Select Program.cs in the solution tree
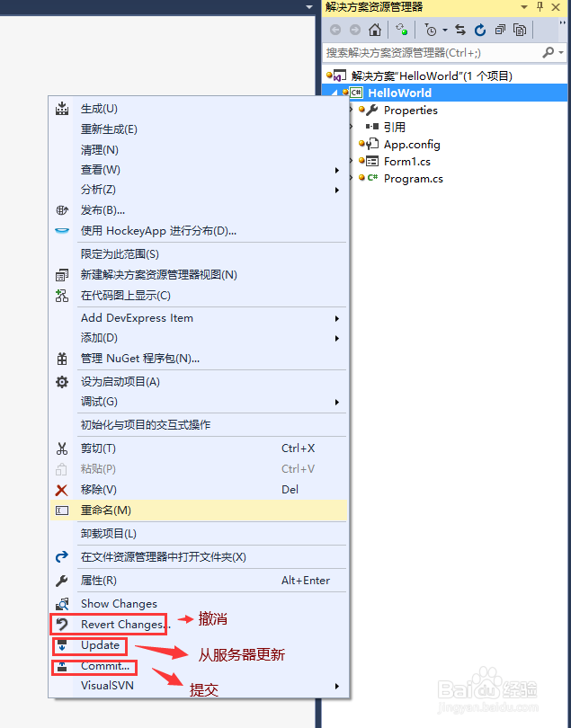 (x=413, y=179)
